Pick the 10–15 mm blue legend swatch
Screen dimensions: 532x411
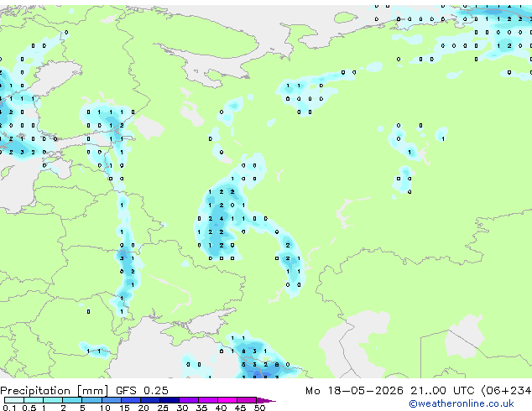coord(112,400)
